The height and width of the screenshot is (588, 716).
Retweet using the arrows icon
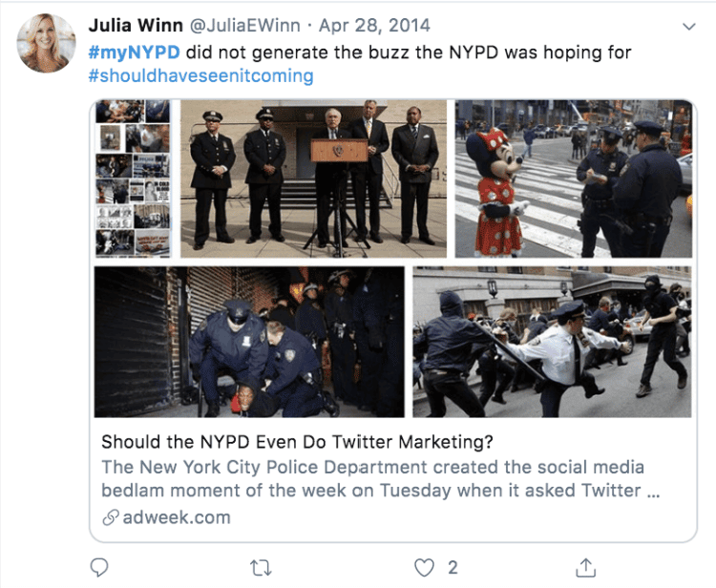261,568
